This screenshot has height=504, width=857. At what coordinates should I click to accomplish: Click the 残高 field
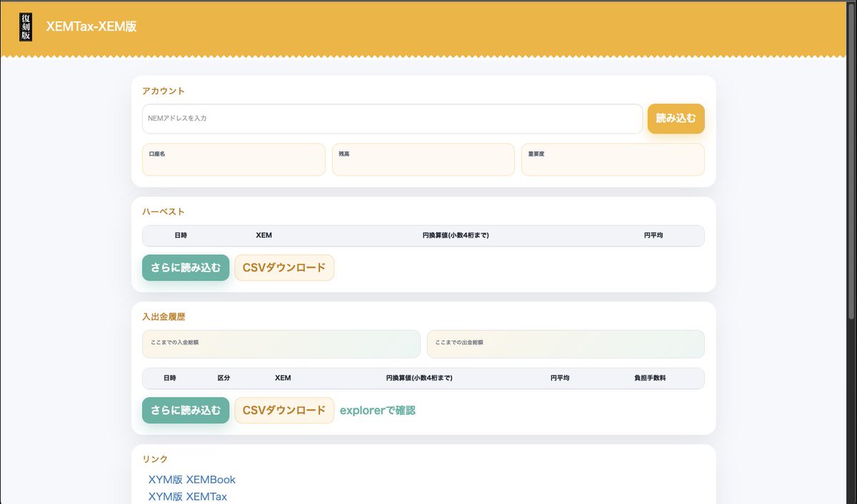[x=423, y=159]
